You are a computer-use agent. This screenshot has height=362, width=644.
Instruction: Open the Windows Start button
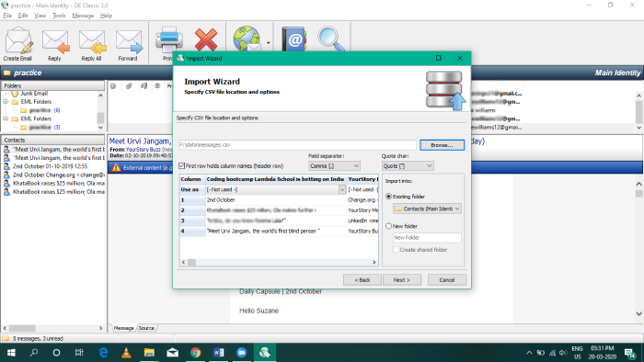(11, 353)
